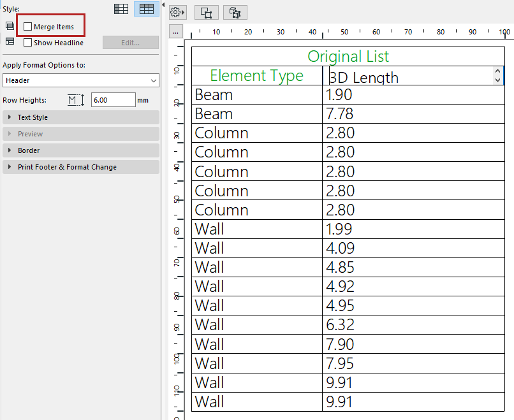Click the row height M icon
The image size is (514, 420).
point(76,100)
